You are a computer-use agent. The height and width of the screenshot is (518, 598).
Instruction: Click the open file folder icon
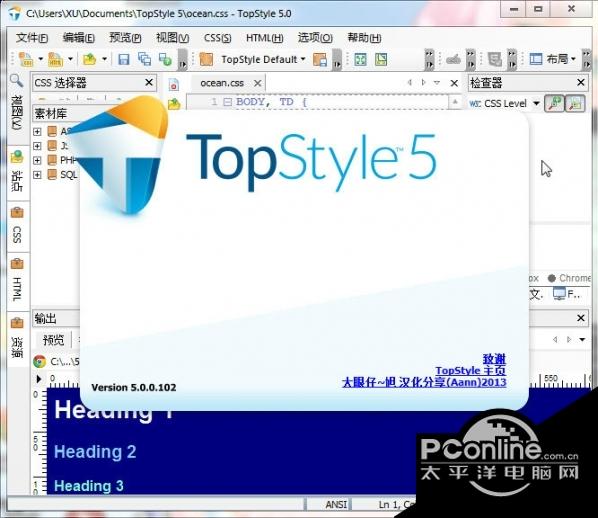89,59
